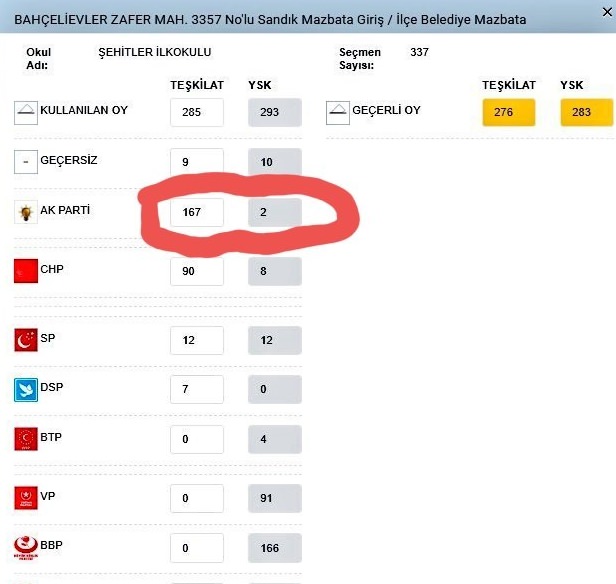Click the SP crescent party logo
Image resolution: width=616 pixels, height=584 pixels.
(x=25, y=340)
